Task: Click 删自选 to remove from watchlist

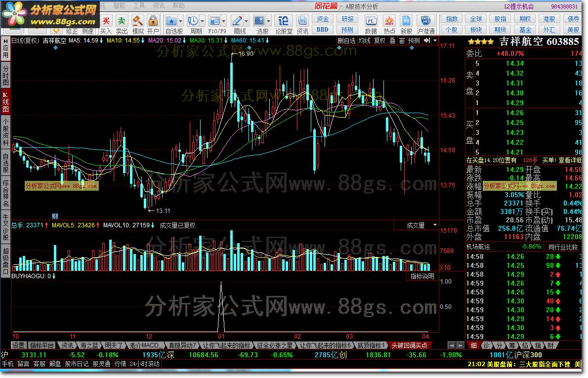Action: point(346,41)
